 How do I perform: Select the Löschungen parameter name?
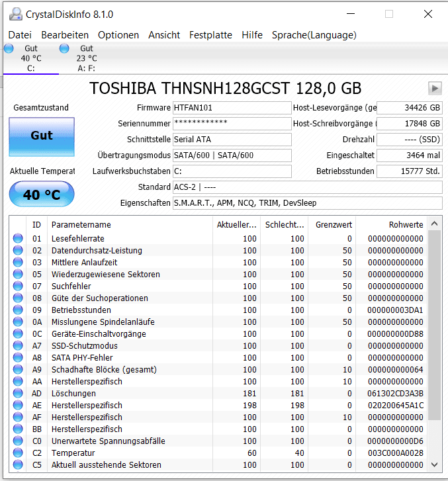[x=73, y=393]
